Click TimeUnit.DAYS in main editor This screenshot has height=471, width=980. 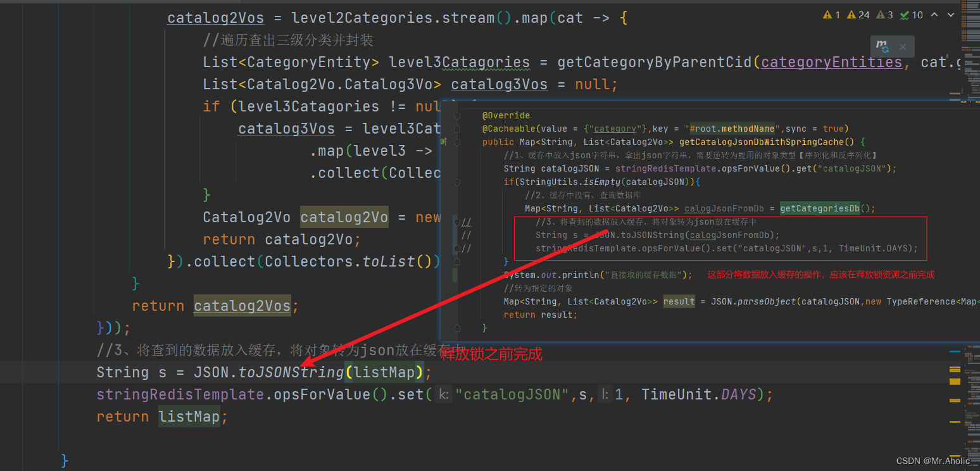click(699, 394)
